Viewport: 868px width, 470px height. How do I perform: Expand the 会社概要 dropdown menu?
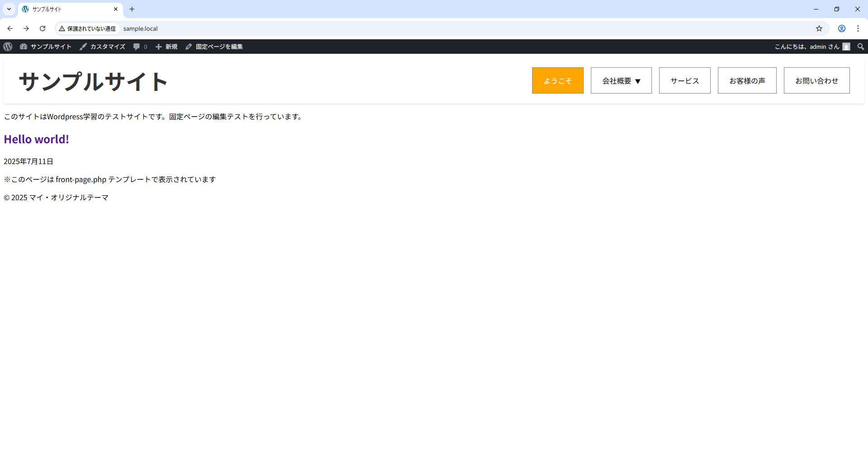(621, 80)
